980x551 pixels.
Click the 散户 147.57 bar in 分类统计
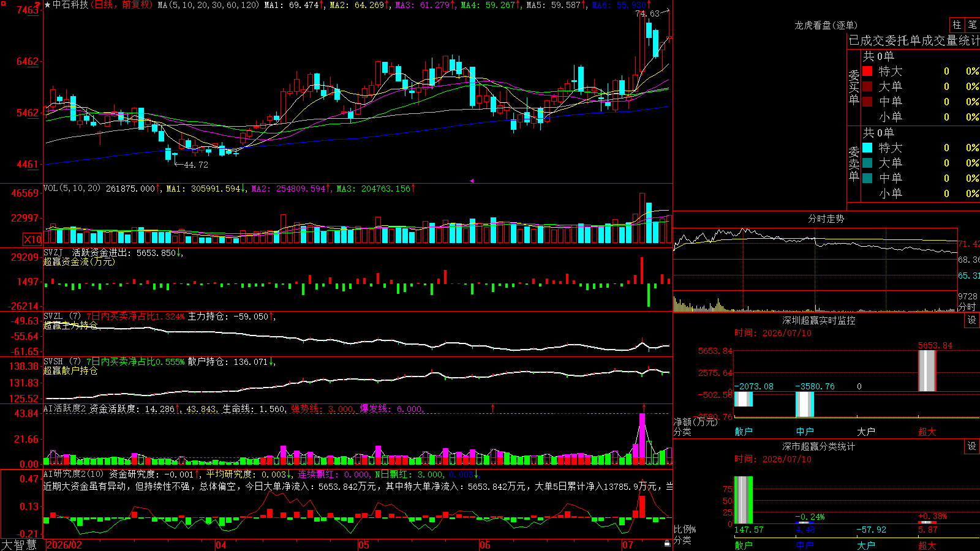pyautogui.click(x=744, y=500)
